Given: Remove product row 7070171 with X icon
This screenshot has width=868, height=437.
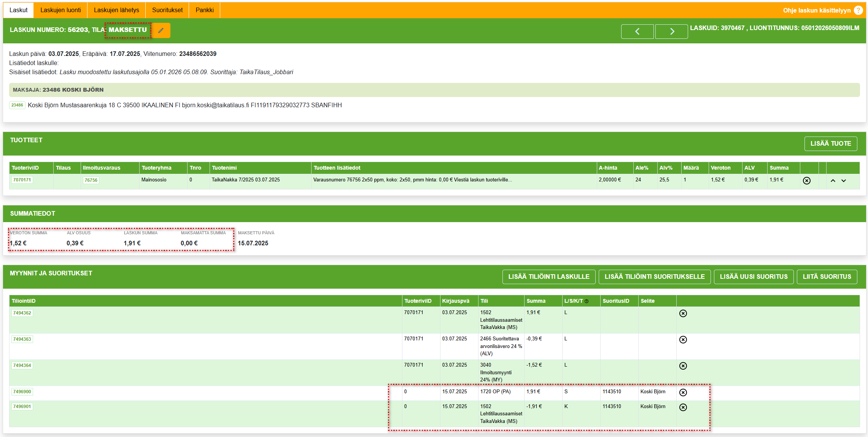Looking at the screenshot, I should (x=806, y=181).
